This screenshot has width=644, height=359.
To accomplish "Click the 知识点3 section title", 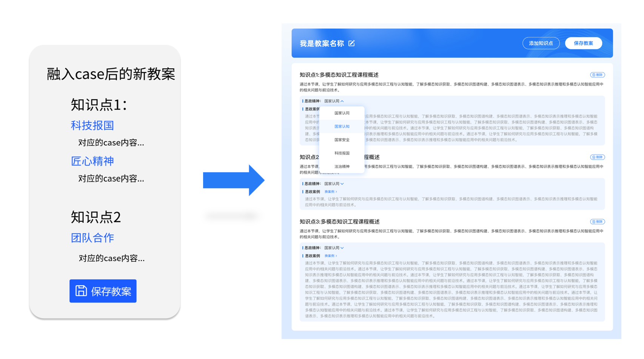I will click(339, 222).
